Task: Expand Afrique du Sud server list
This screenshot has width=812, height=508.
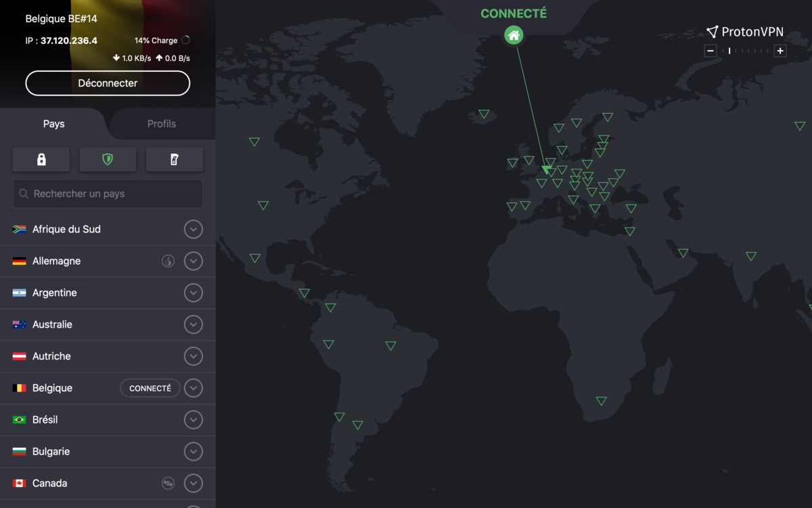Action: tap(194, 230)
